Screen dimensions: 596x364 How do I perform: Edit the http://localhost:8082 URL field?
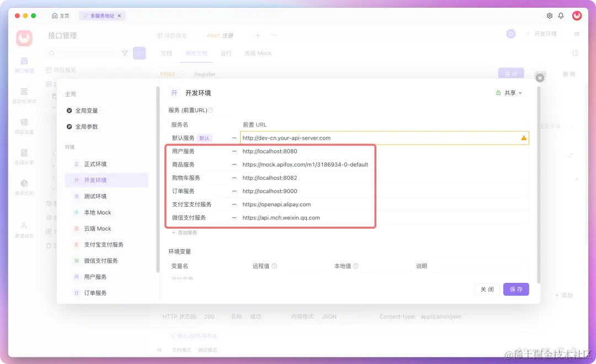point(384,178)
